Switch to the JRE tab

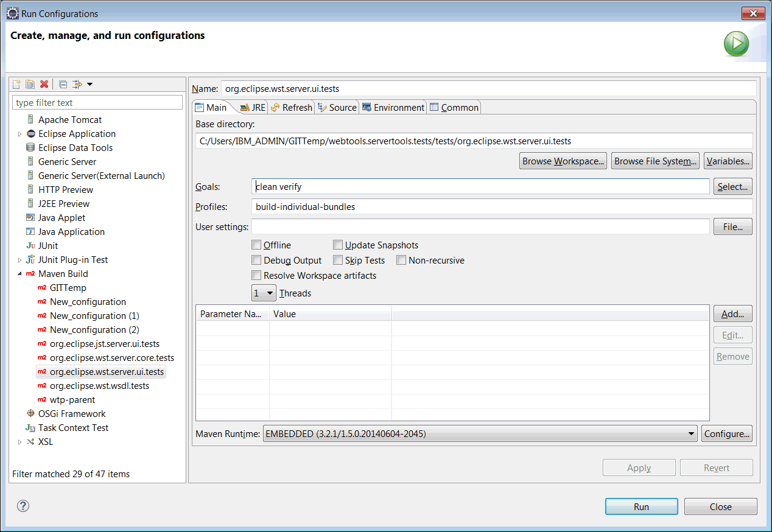tap(253, 107)
